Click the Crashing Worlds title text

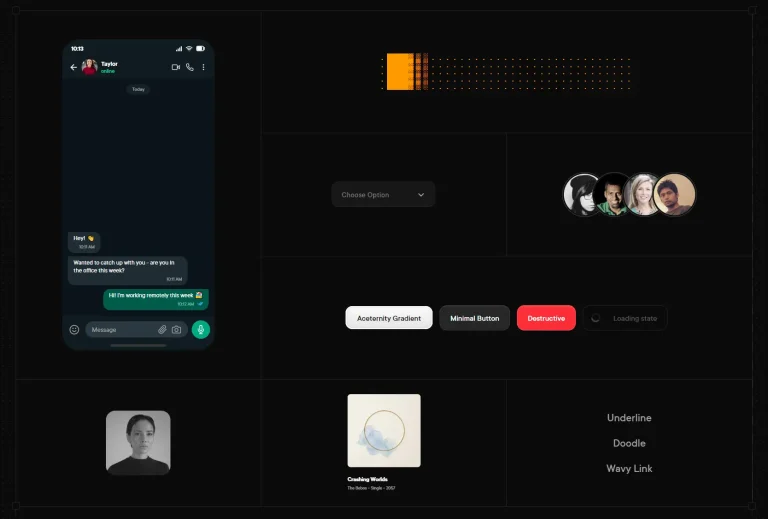(367, 479)
